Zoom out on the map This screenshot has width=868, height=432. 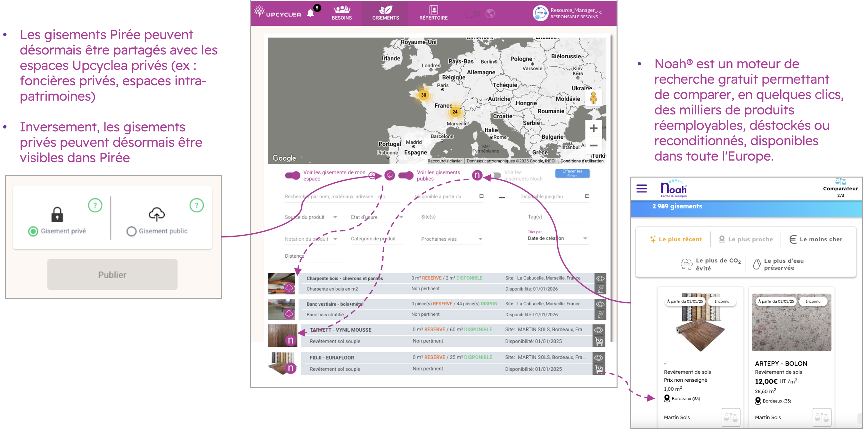(594, 146)
